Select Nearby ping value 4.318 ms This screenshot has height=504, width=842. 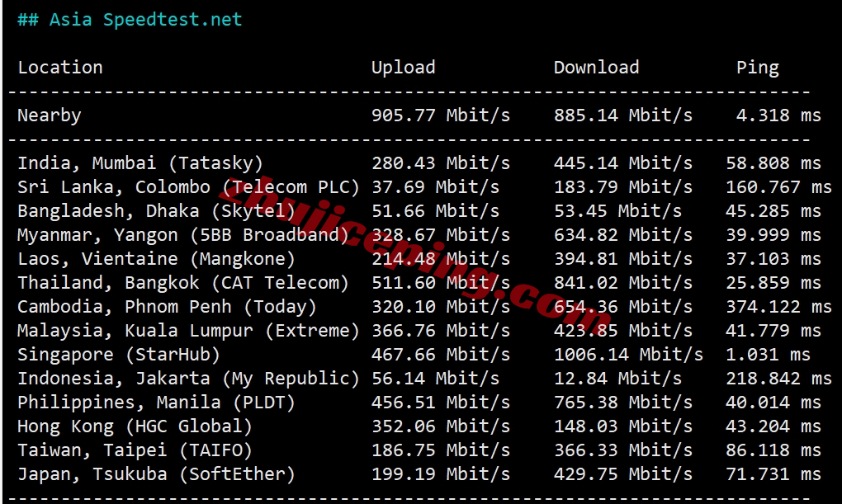tap(778, 115)
